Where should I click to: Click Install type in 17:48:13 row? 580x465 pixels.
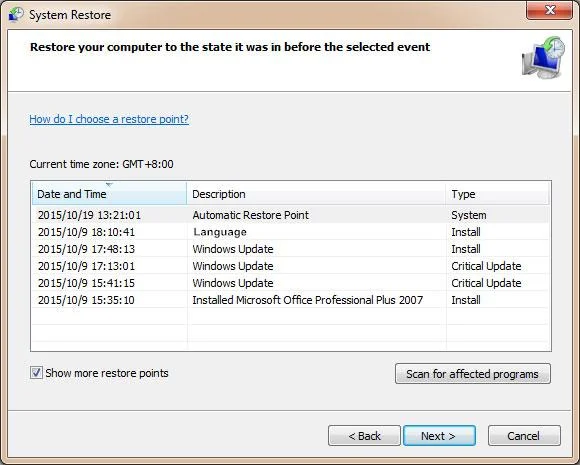[x=466, y=249]
